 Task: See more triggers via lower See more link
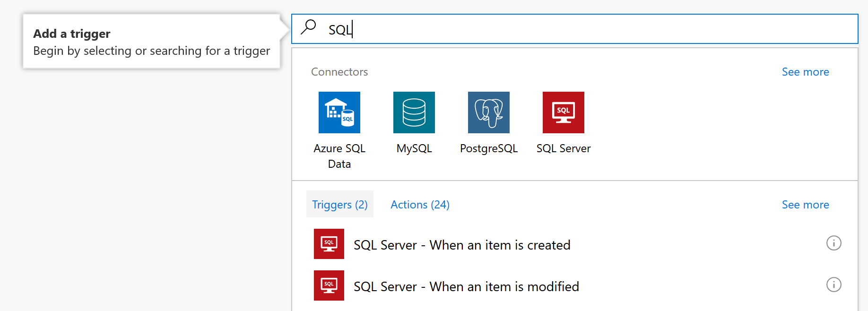[805, 205]
